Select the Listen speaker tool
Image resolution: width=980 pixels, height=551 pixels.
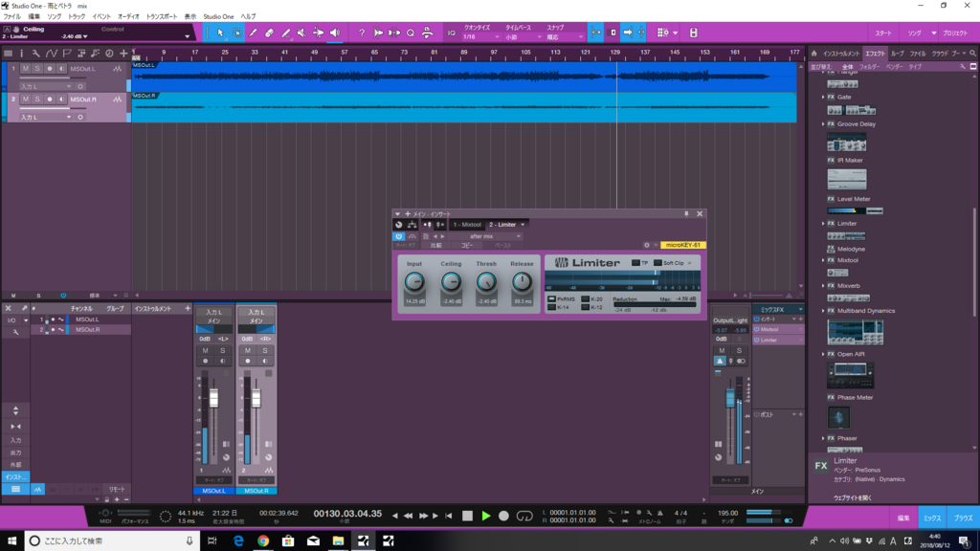[335, 33]
